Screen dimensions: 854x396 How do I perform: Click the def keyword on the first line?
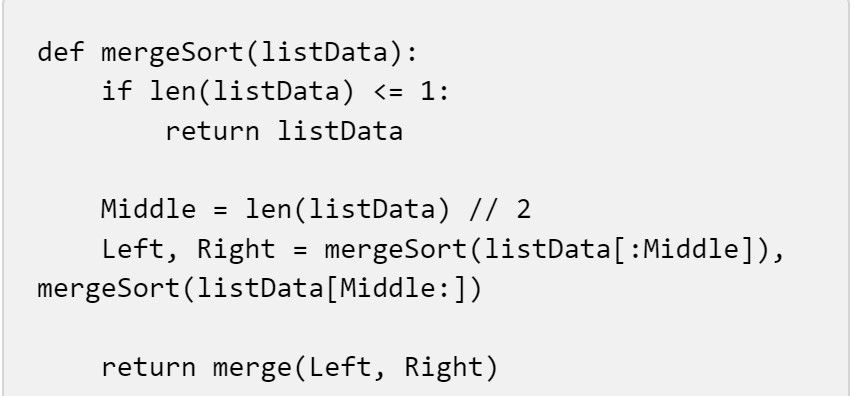pos(60,53)
